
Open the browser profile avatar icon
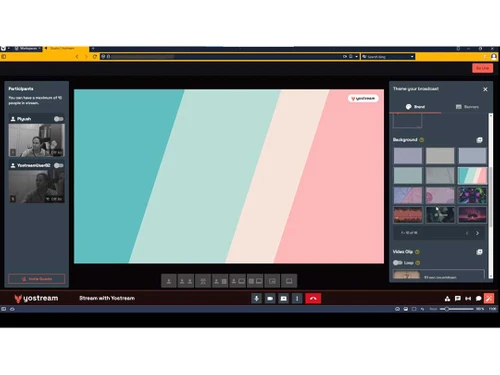[494, 57]
